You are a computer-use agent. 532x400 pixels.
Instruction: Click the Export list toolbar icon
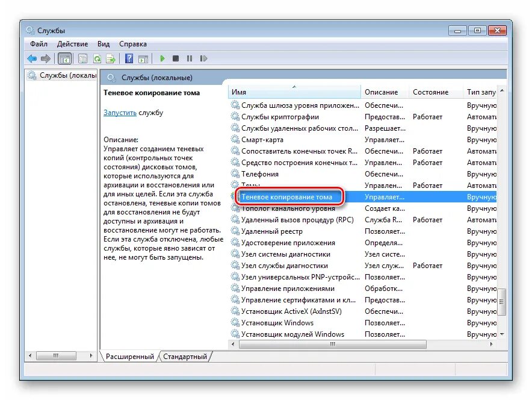coord(111,59)
